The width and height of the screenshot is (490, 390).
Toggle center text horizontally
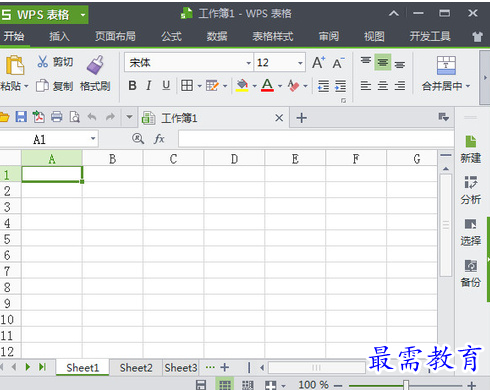(x=383, y=86)
